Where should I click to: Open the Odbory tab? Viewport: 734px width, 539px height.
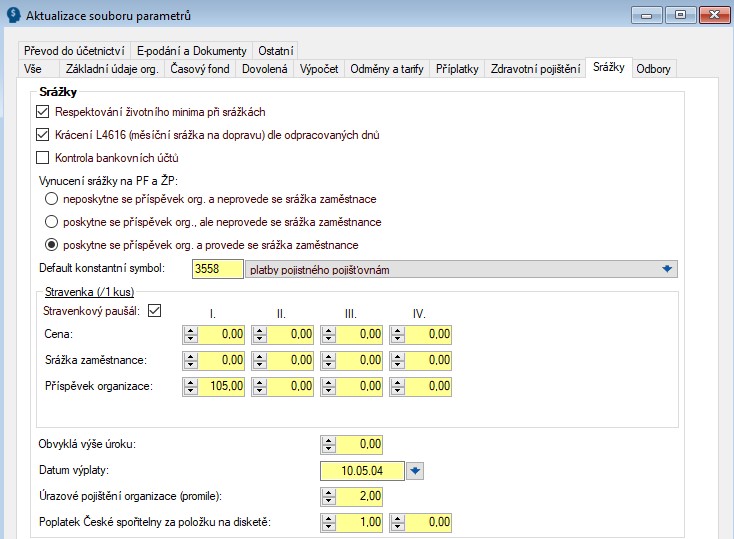tap(653, 69)
